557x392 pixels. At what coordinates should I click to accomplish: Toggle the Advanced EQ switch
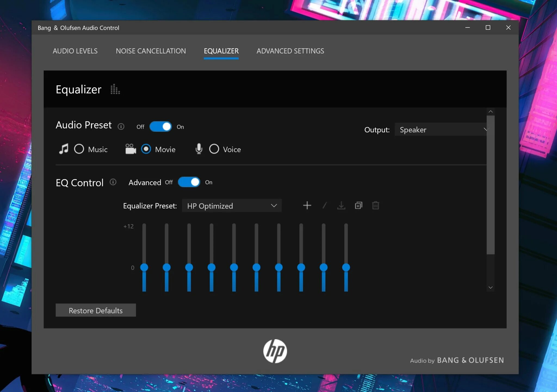(189, 182)
